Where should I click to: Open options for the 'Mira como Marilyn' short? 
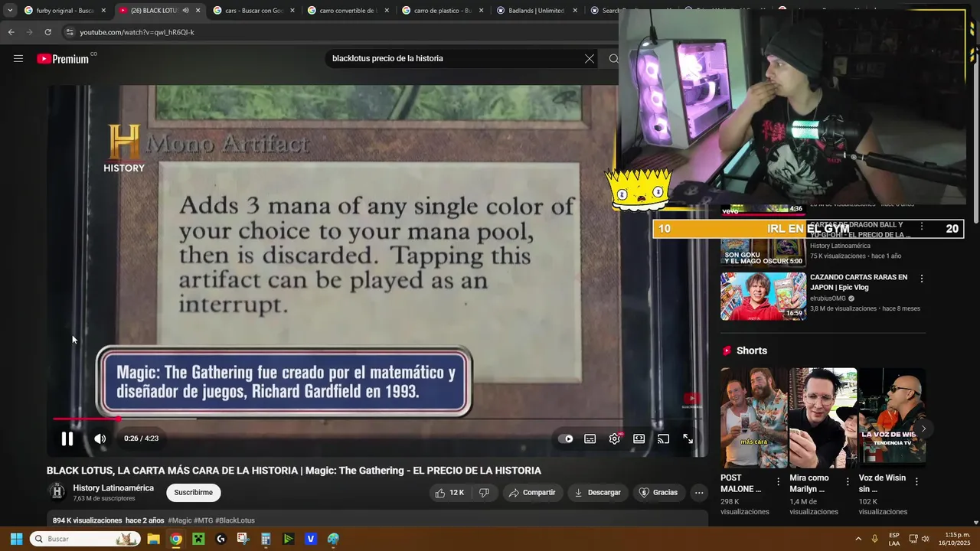click(848, 481)
